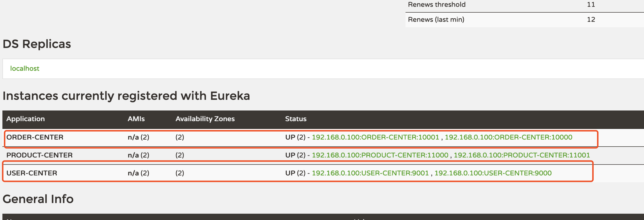Click the AMIs column header
The image size is (644, 220).
coord(136,119)
